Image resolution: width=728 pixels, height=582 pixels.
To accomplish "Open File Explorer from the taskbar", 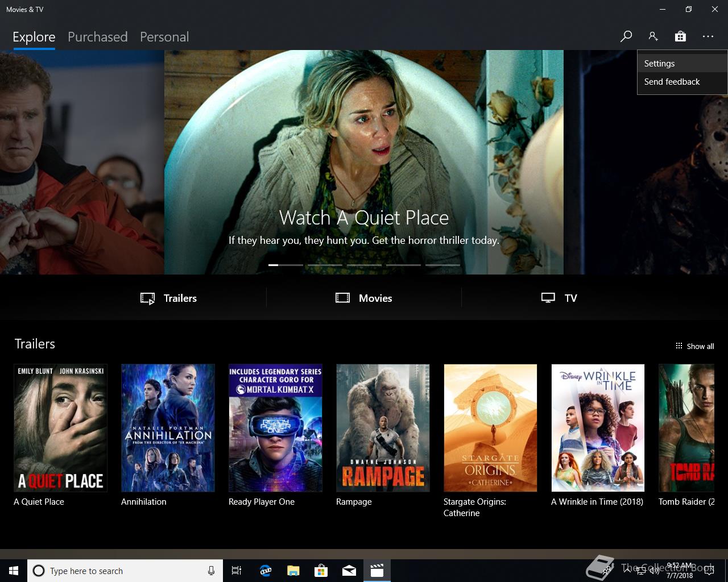I will pos(293,571).
